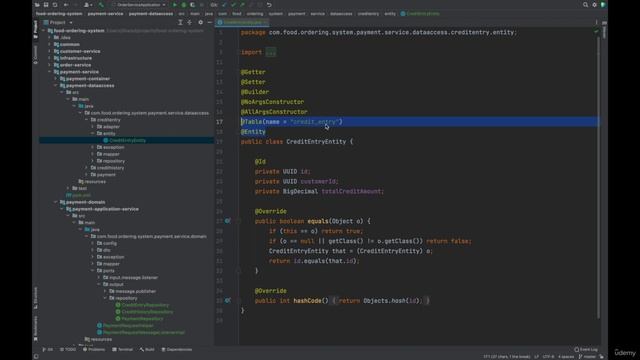Open Search Everywhere magnifier icon
Viewport: 640px width, 360px height.
585,5
